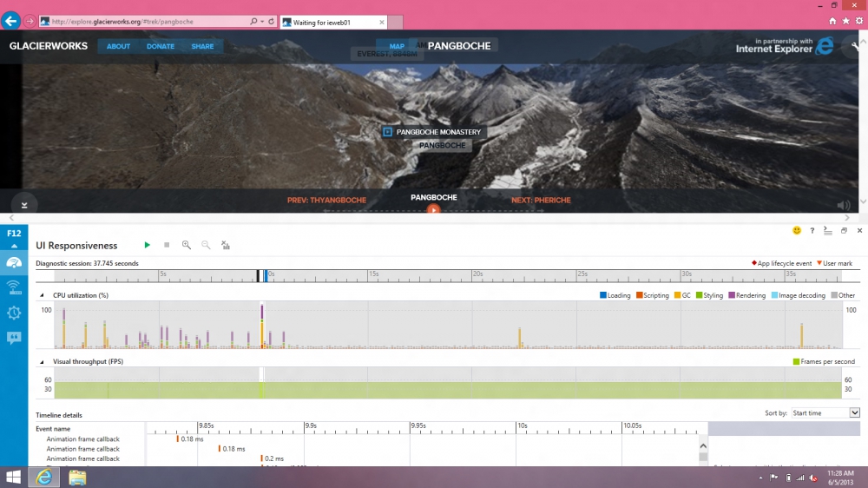The image size is (868, 488).
Task: Click the MAP button in header
Action: pos(397,46)
